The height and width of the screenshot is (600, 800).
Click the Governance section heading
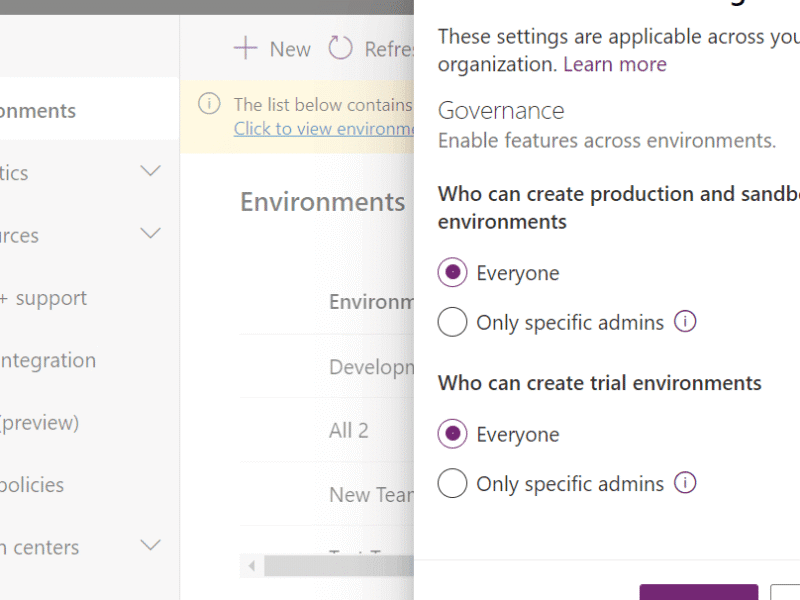pyautogui.click(x=501, y=111)
